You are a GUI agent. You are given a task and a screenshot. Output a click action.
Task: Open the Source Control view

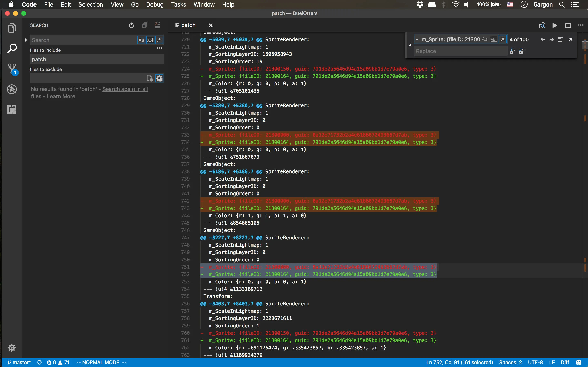[12, 69]
